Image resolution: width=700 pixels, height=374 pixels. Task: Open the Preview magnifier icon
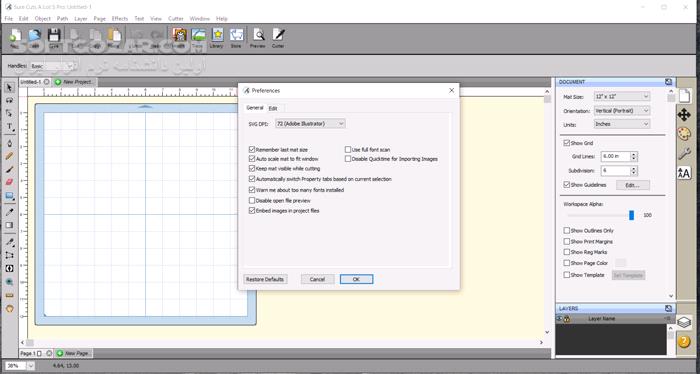click(x=258, y=37)
